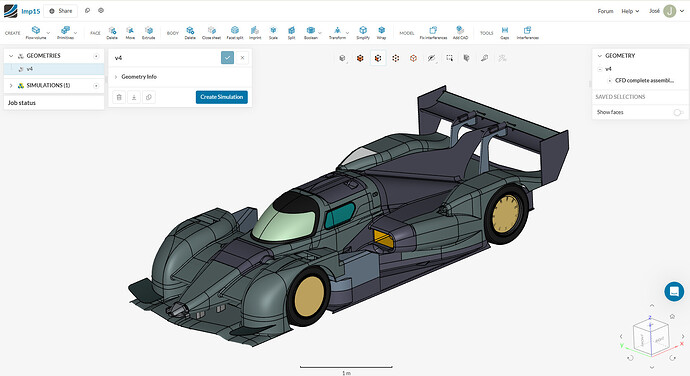Viewport: 690px width, 376px height.
Task: Open the Boolean dropdown arrow
Action: pyautogui.click(x=320, y=33)
